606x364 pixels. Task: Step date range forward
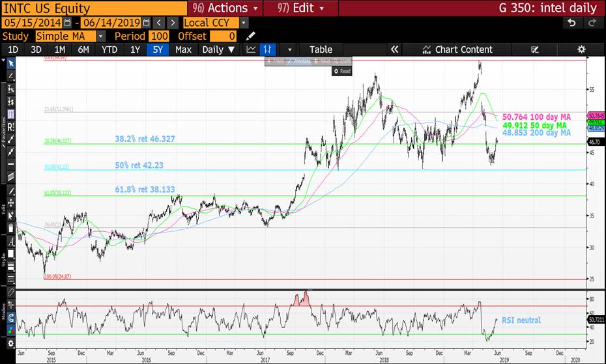point(173,23)
